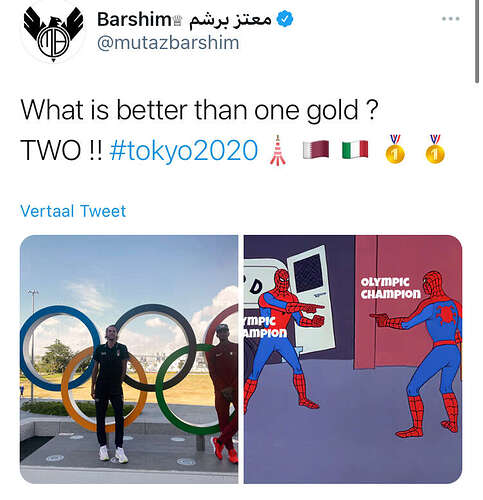This screenshot has height=500, width=483.
Task: Click the Tokyo Tower emoji
Action: coord(278,150)
